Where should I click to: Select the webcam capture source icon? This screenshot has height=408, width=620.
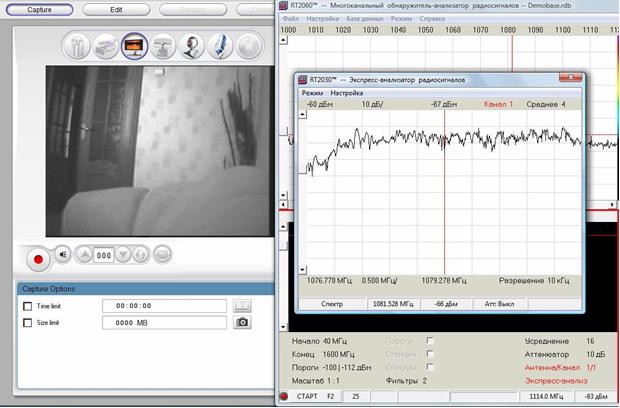tap(192, 46)
